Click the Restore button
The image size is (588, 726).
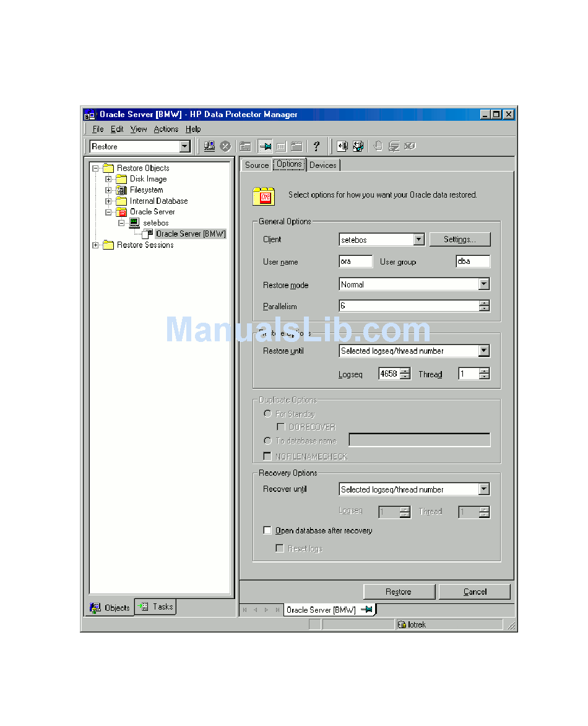(x=399, y=592)
